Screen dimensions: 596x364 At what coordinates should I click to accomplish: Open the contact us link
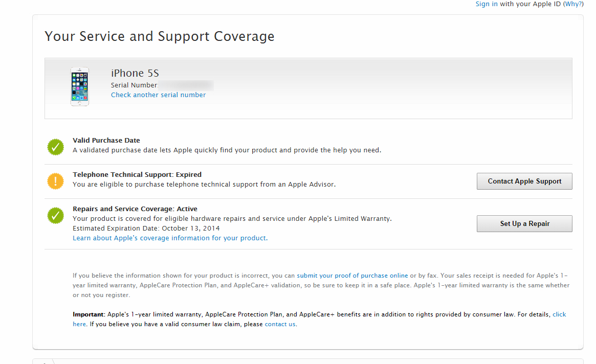pyautogui.click(x=280, y=324)
